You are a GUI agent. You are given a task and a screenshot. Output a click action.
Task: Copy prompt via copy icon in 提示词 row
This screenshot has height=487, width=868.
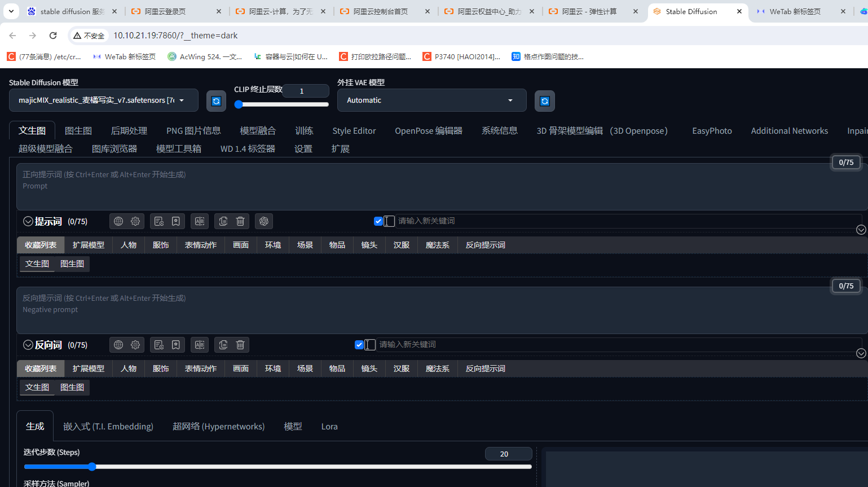point(223,221)
